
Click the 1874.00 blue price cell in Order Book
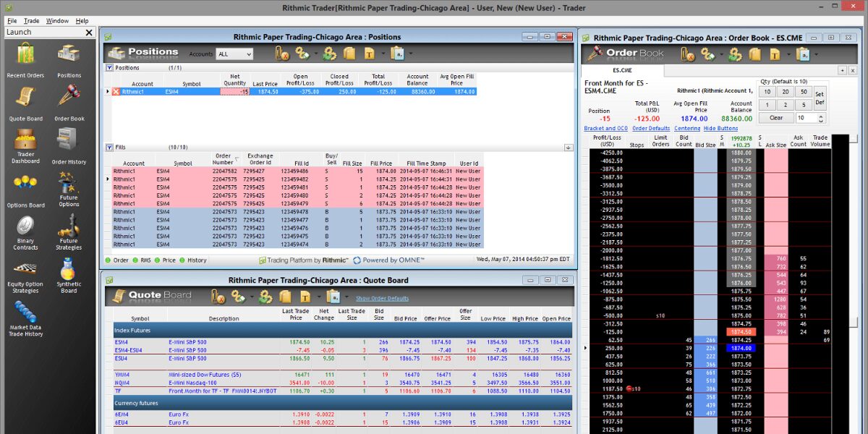coord(741,348)
